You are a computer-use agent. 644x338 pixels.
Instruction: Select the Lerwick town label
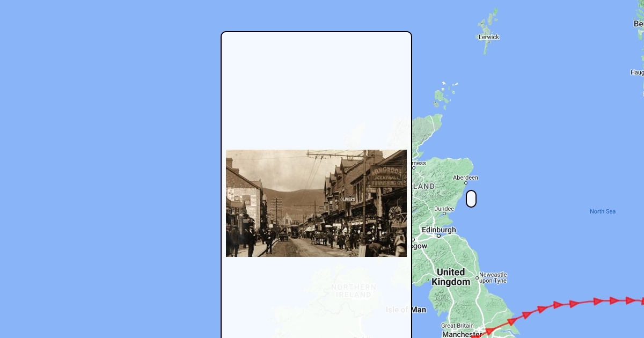point(489,37)
